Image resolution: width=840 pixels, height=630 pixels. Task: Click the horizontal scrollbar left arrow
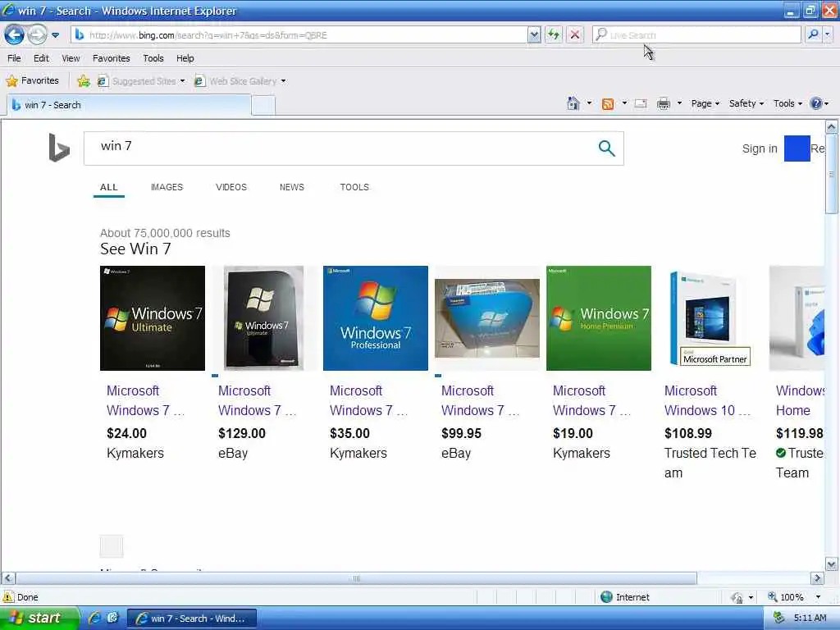coord(8,578)
